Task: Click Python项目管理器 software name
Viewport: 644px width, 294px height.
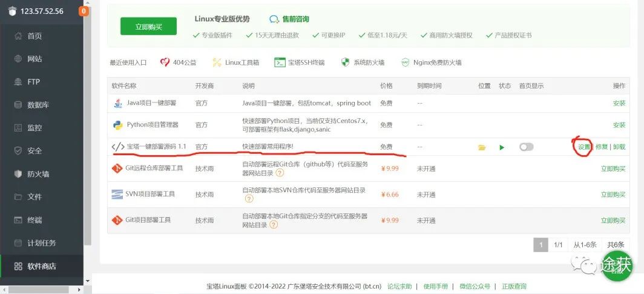Action: coord(153,125)
